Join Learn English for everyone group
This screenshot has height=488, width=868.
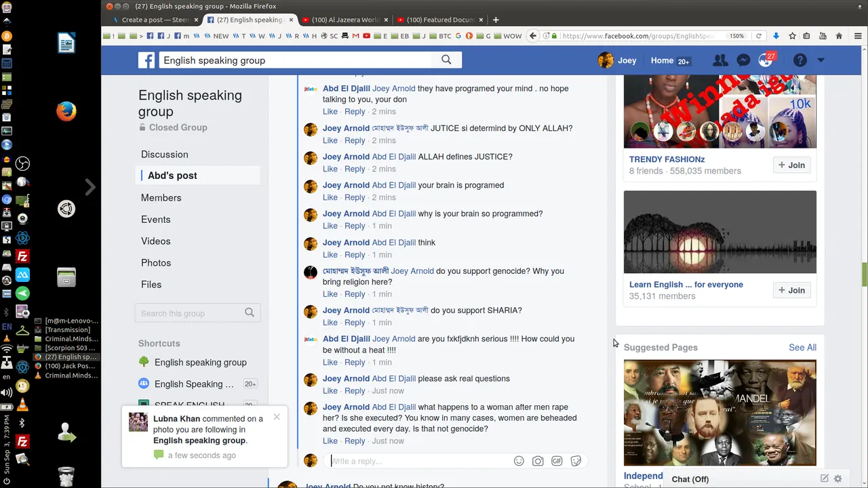pos(791,290)
